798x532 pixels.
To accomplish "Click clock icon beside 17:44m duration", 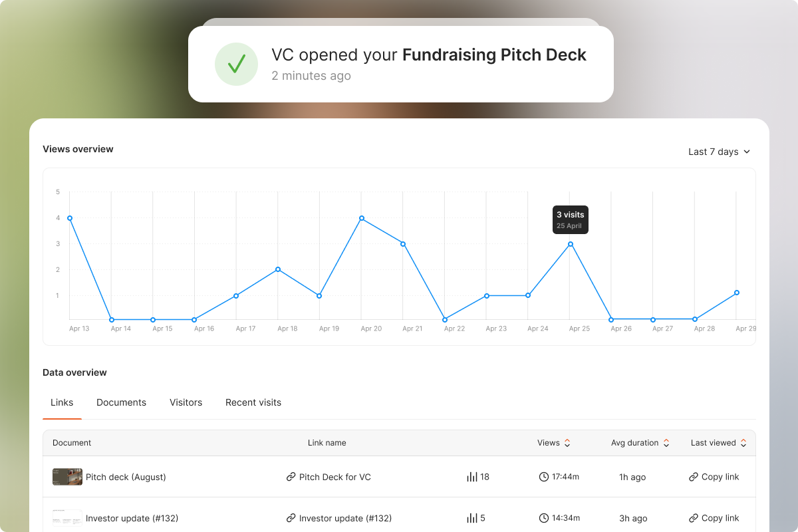I will tap(544, 477).
